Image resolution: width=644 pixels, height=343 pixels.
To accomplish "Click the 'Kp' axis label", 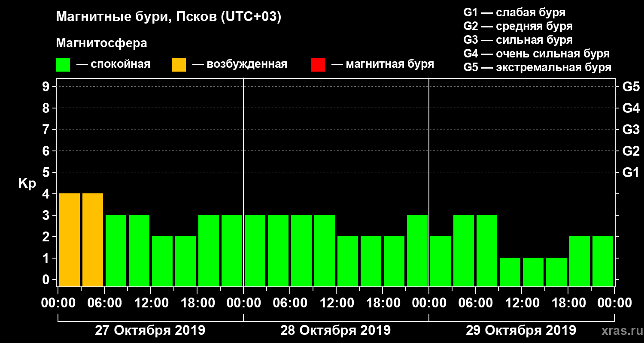I will (27, 184).
